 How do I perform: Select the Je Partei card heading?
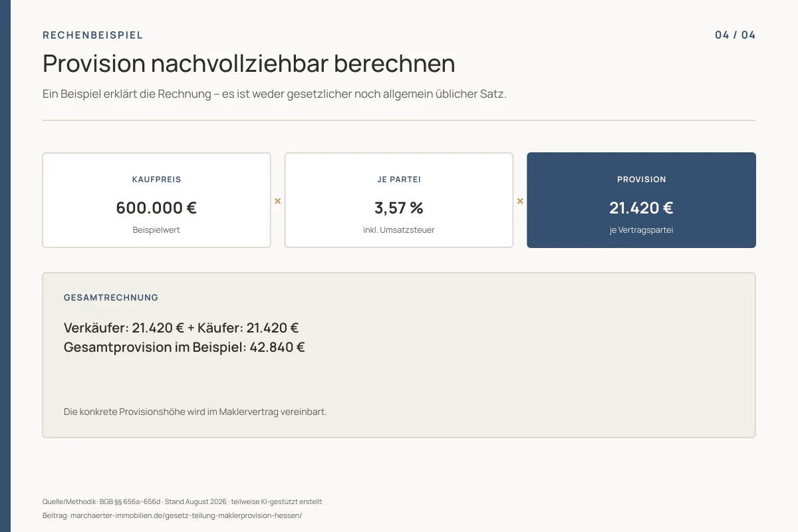399,180
